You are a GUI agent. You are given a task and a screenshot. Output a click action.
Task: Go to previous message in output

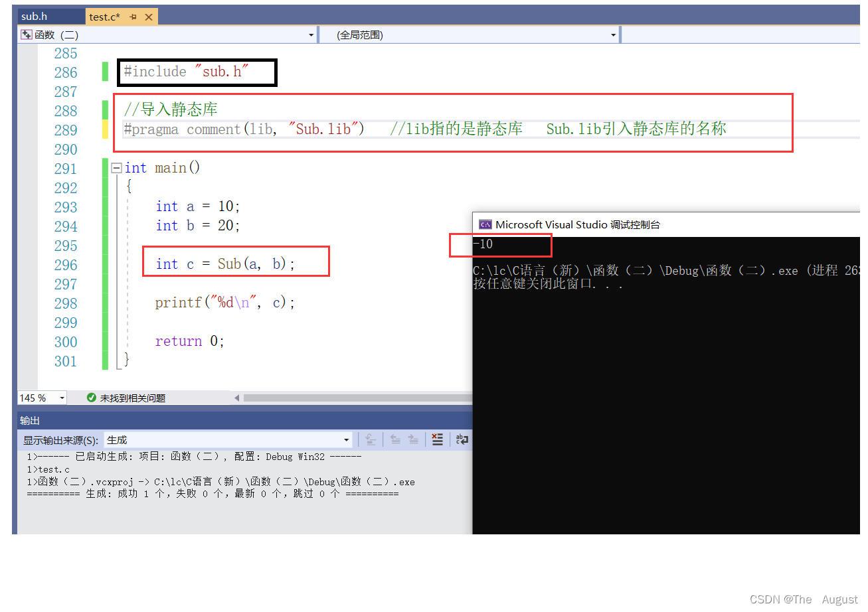pyautogui.click(x=395, y=439)
